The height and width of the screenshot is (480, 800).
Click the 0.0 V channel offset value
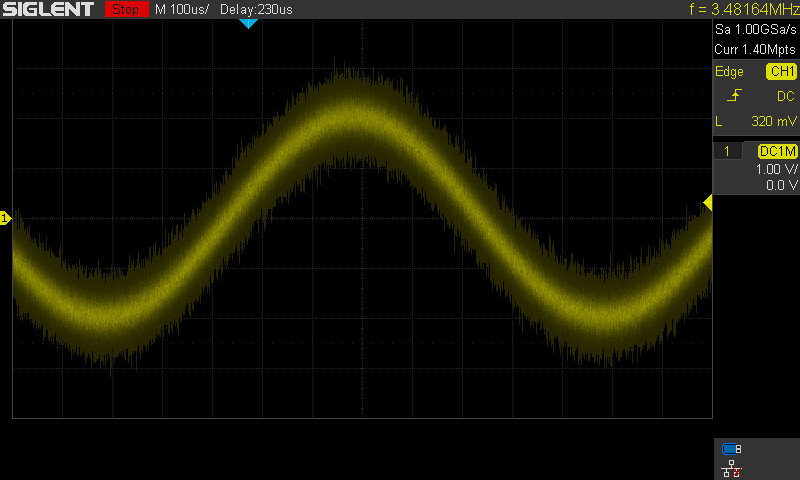[x=780, y=185]
